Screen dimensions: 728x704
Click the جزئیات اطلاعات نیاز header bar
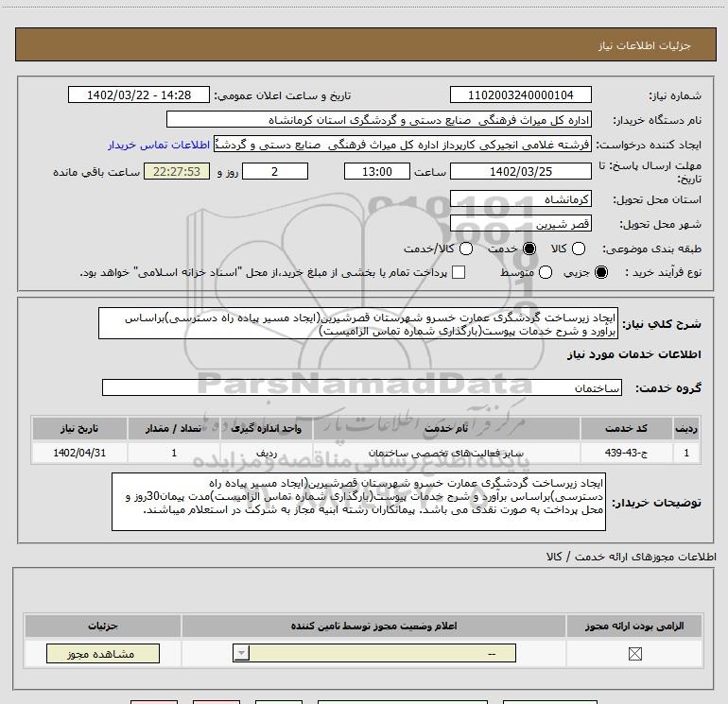point(366,44)
